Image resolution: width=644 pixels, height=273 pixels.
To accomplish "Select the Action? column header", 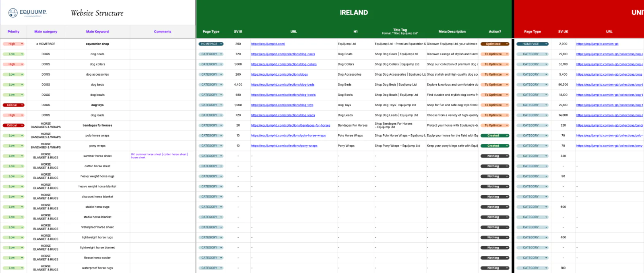I will click(x=495, y=31).
